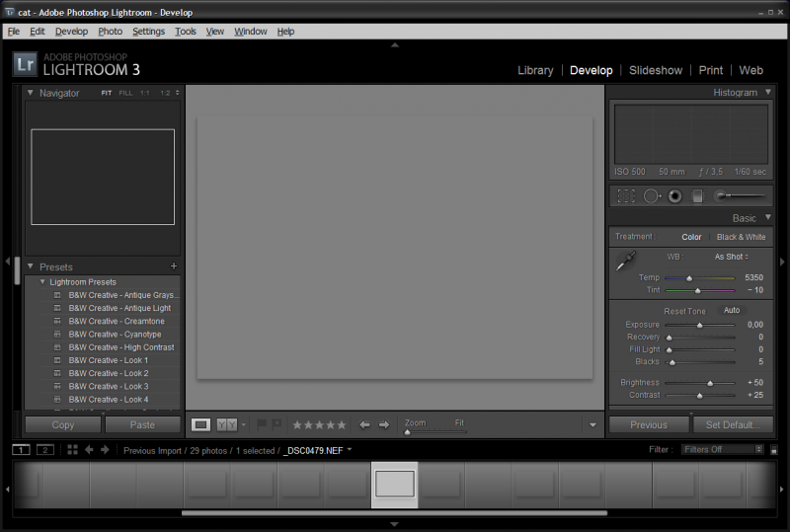Viewport: 790px width, 532px height.
Task: Collapse the Basic panel
Action: pos(768,217)
